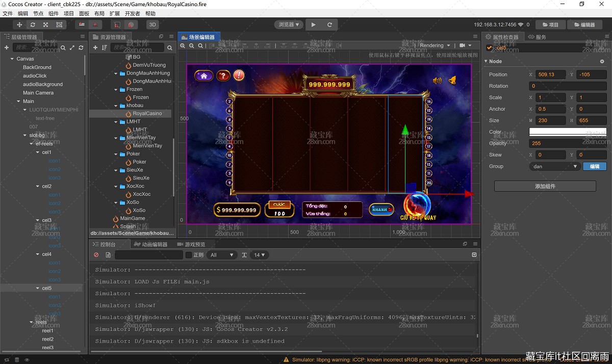This screenshot has width=612, height=364.
Task: Collapse the Canvas node in hierarchy
Action: click(x=12, y=59)
